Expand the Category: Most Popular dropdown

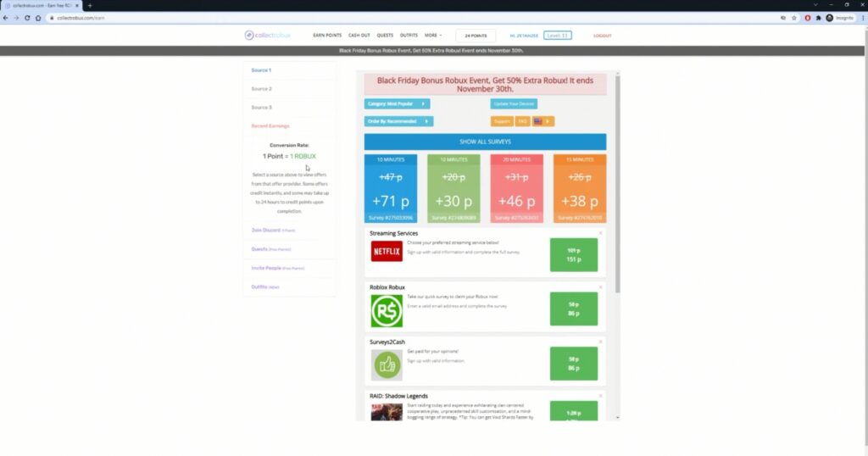point(397,104)
